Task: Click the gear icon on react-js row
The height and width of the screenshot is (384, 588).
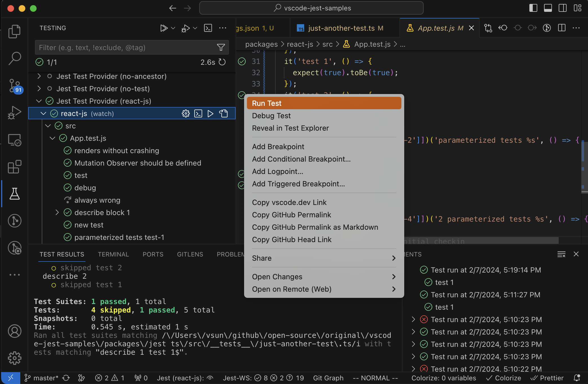Action: (186, 113)
